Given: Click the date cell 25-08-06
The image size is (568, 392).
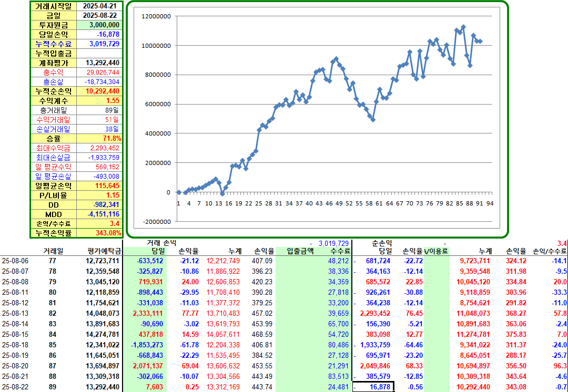Looking at the screenshot, I should pos(15,261).
